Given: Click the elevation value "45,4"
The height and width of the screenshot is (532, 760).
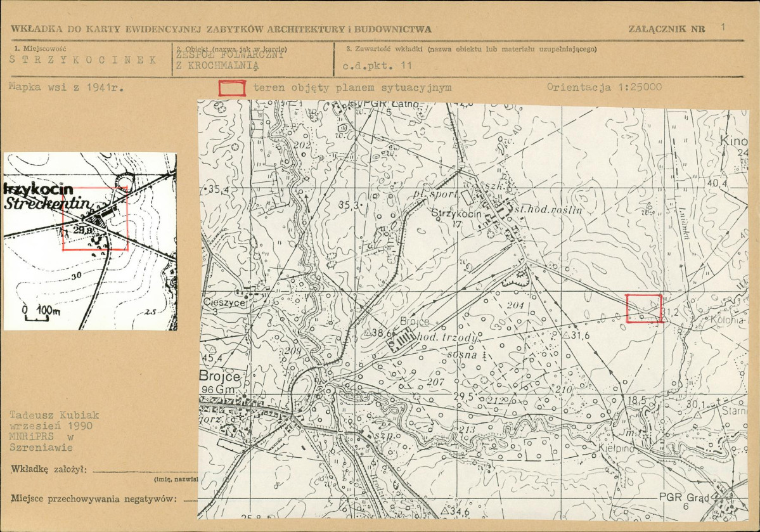Looking at the screenshot, I should tap(212, 358).
